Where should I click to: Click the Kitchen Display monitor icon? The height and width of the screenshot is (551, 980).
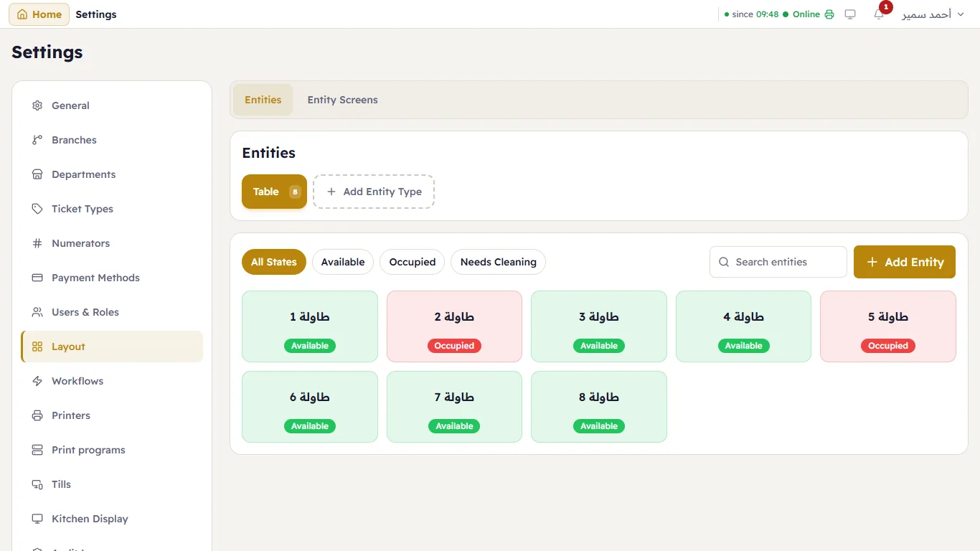pos(37,519)
